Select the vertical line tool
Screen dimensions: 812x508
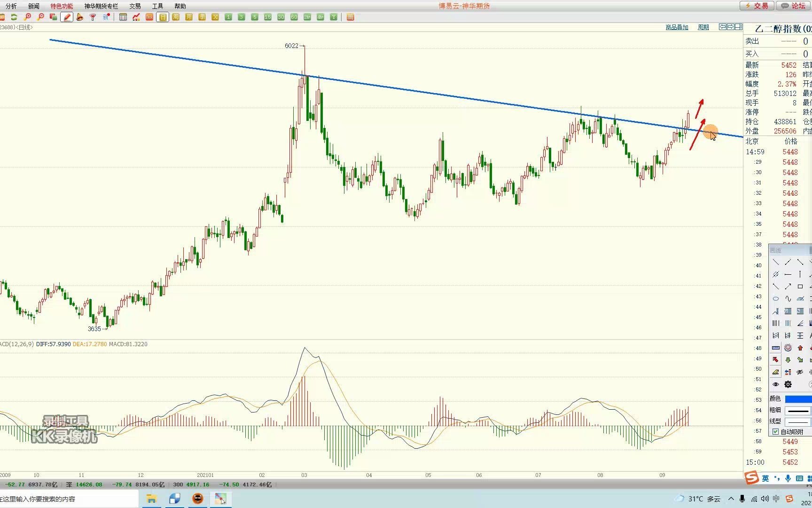click(x=800, y=274)
